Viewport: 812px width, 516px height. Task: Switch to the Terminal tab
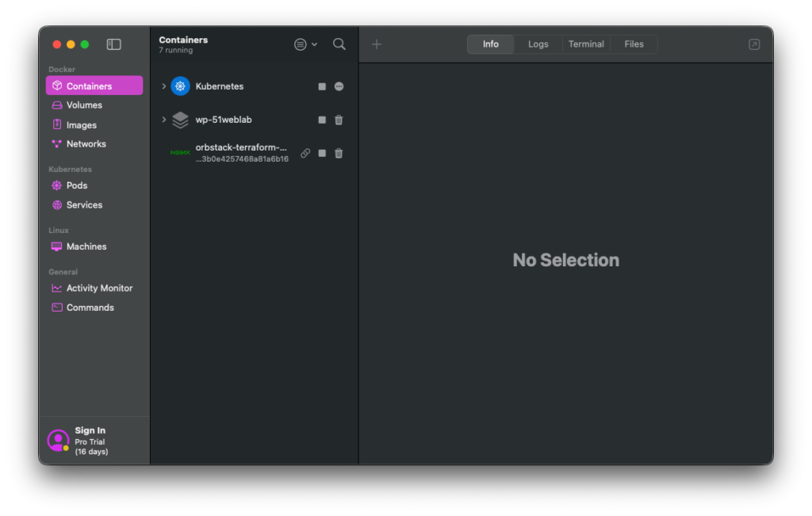pyautogui.click(x=586, y=44)
